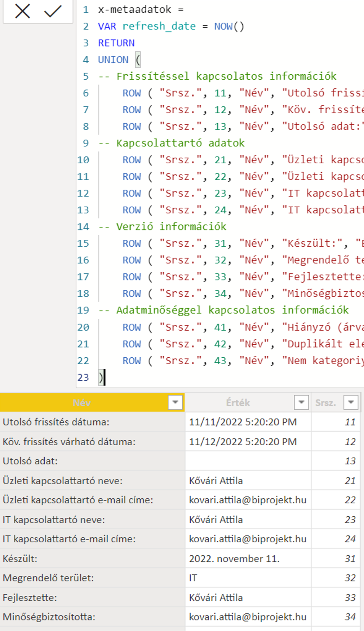Click the '2022. november 11.' value cell
The width and height of the screenshot is (364, 631).
tap(234, 559)
